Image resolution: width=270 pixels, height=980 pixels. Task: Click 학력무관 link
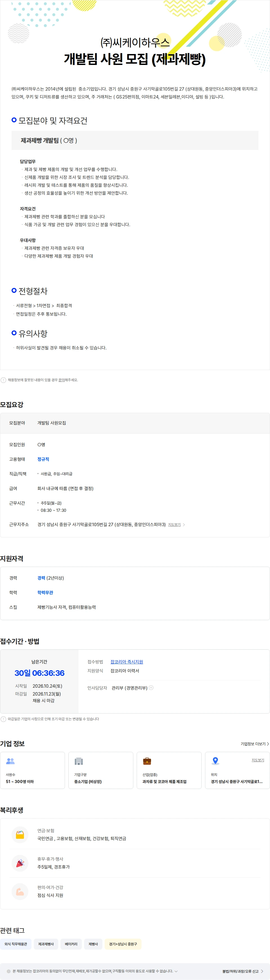[x=45, y=593]
